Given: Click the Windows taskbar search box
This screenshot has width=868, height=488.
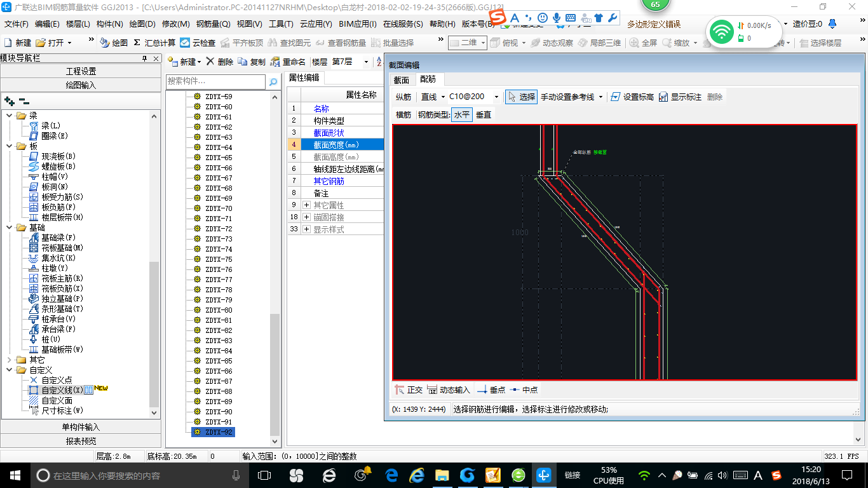Looking at the screenshot, I should [140, 475].
